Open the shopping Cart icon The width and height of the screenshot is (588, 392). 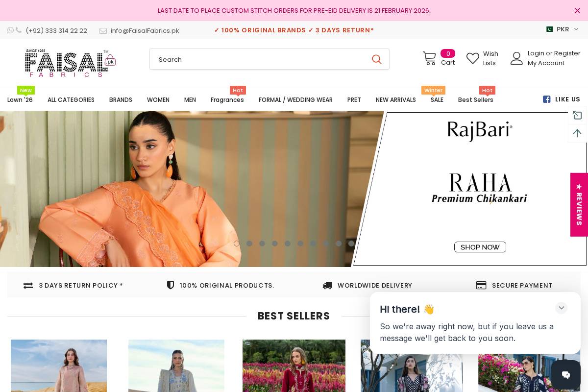coord(430,58)
